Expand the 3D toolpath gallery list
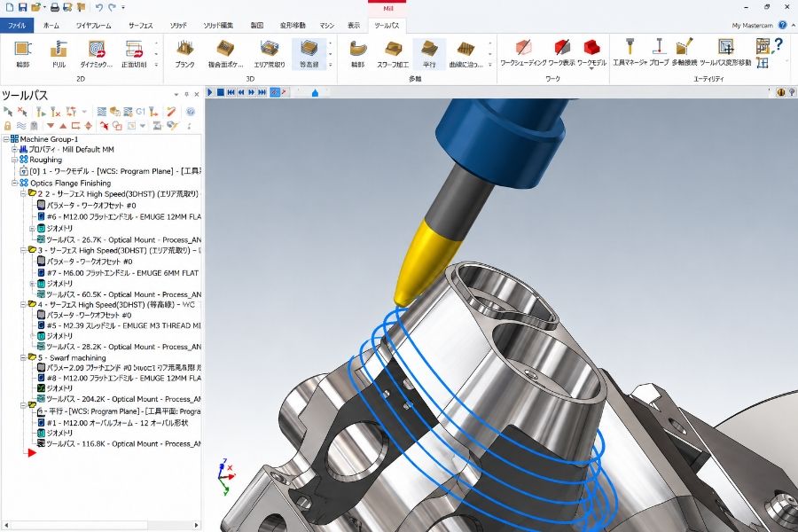 [x=331, y=65]
